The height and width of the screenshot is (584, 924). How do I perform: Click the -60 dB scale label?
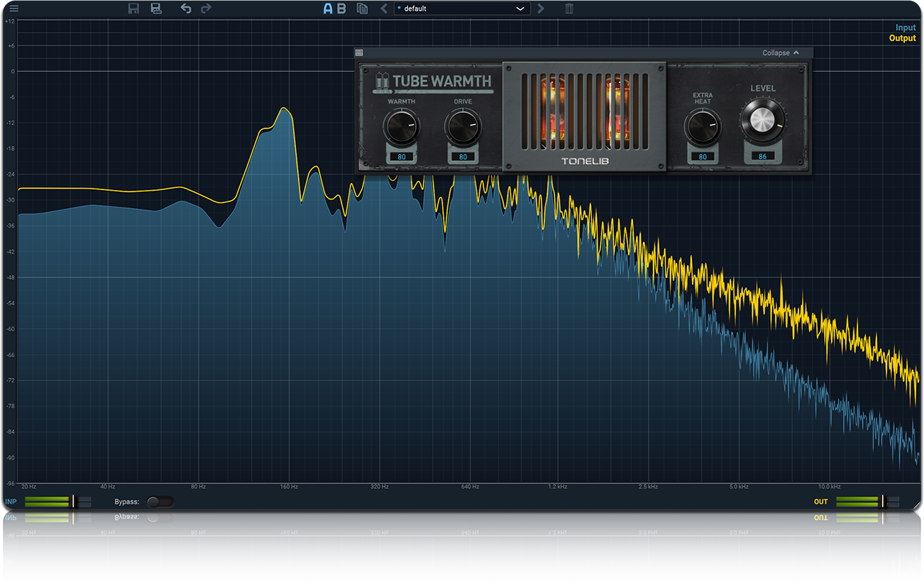[9, 329]
